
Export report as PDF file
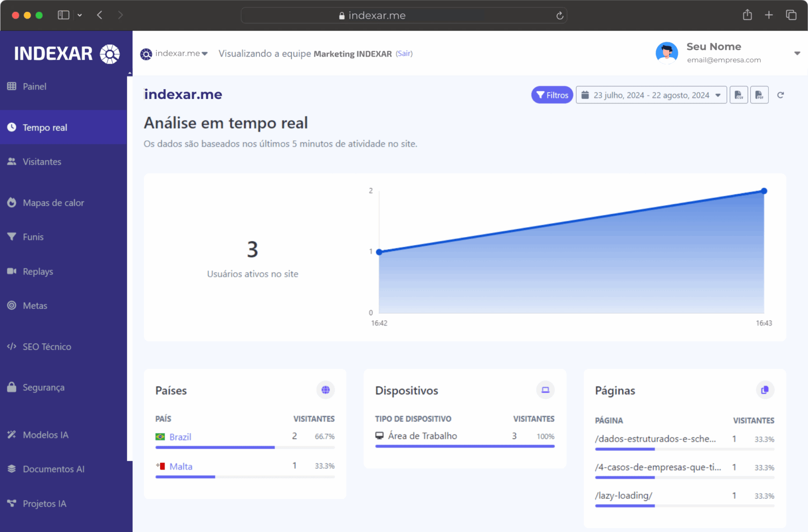(759, 95)
